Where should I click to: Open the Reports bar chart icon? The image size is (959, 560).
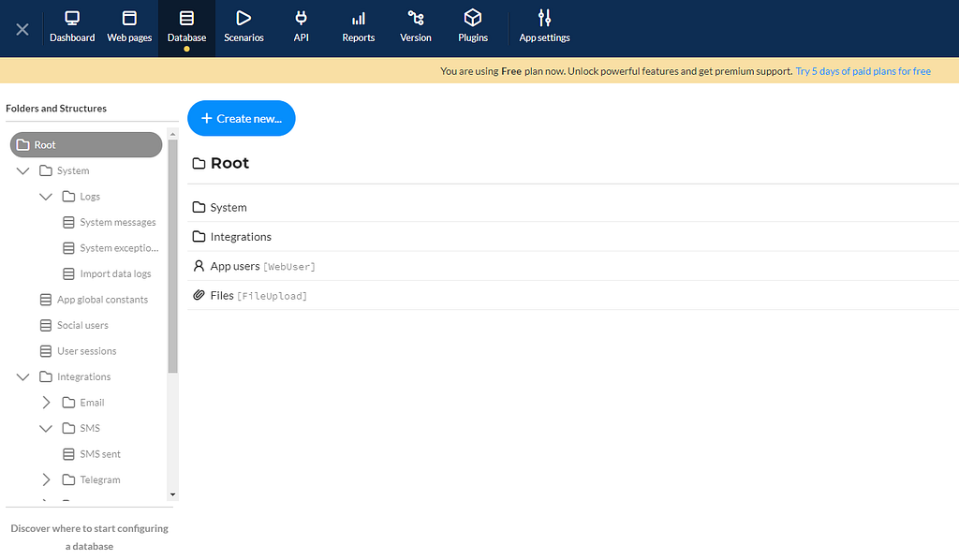click(x=359, y=19)
